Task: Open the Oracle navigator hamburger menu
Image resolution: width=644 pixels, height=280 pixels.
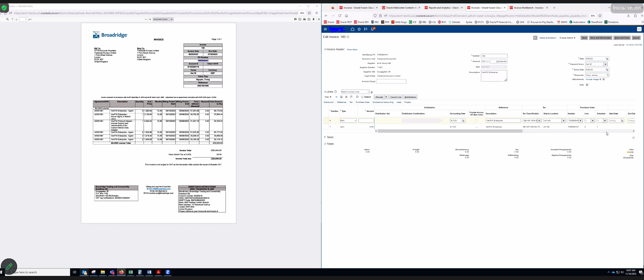Action: pos(325,29)
